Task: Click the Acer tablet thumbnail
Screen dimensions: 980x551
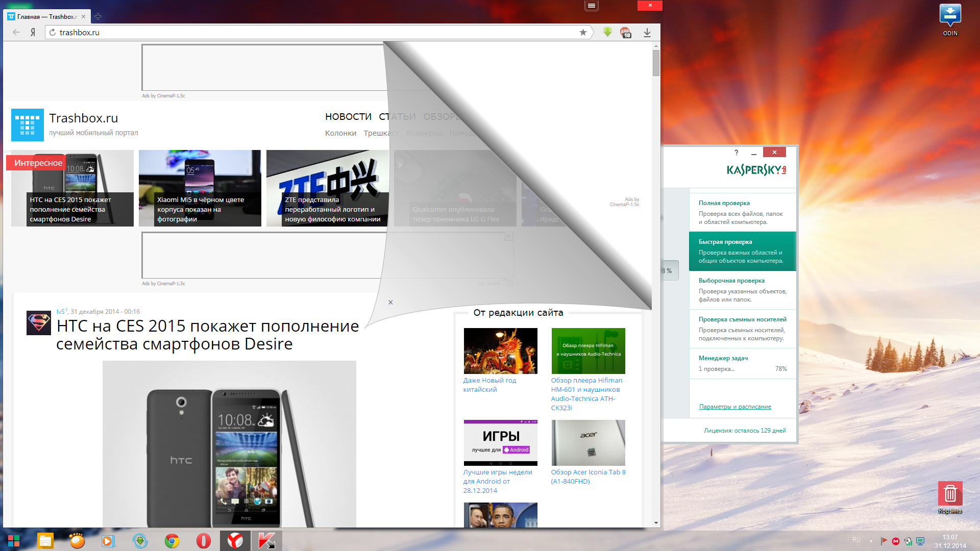Action: point(588,443)
